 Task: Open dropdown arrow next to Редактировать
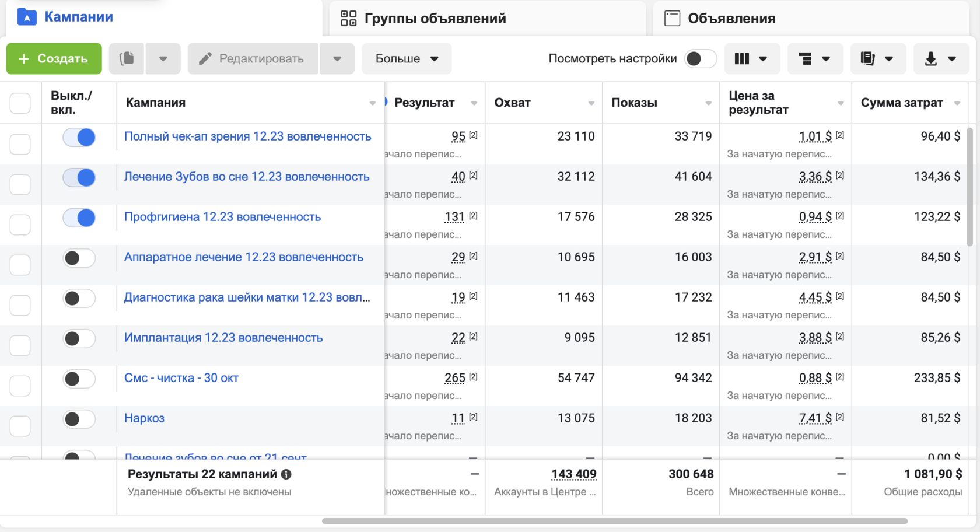tap(337, 58)
